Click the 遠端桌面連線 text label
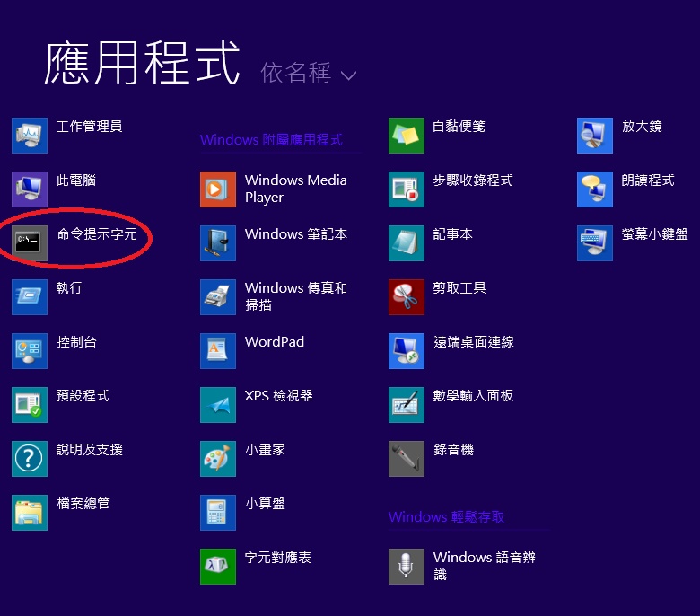Viewport: 700px width, 616px height. [474, 342]
